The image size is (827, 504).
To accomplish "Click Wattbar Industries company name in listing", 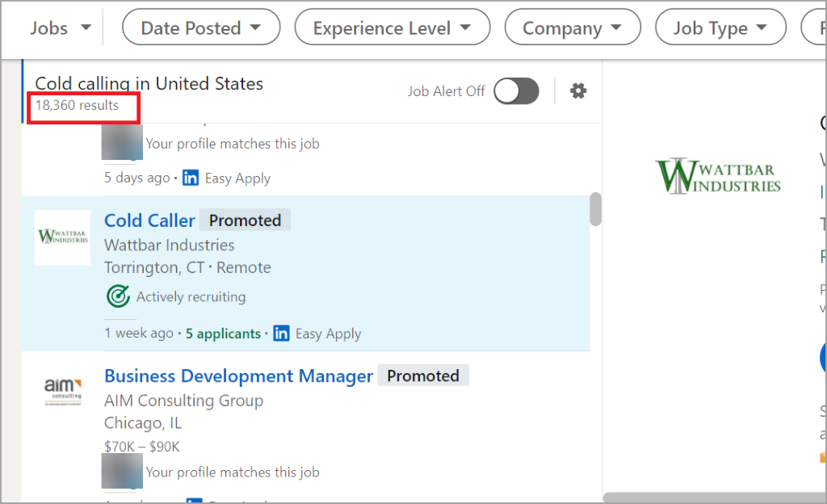I will (170, 245).
